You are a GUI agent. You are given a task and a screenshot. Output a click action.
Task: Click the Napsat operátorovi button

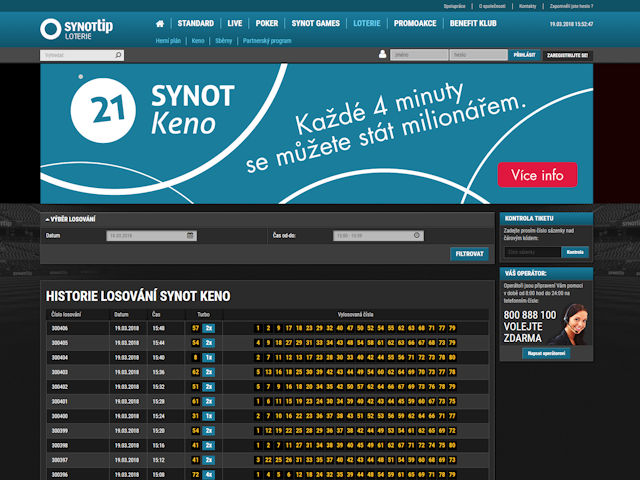546,353
